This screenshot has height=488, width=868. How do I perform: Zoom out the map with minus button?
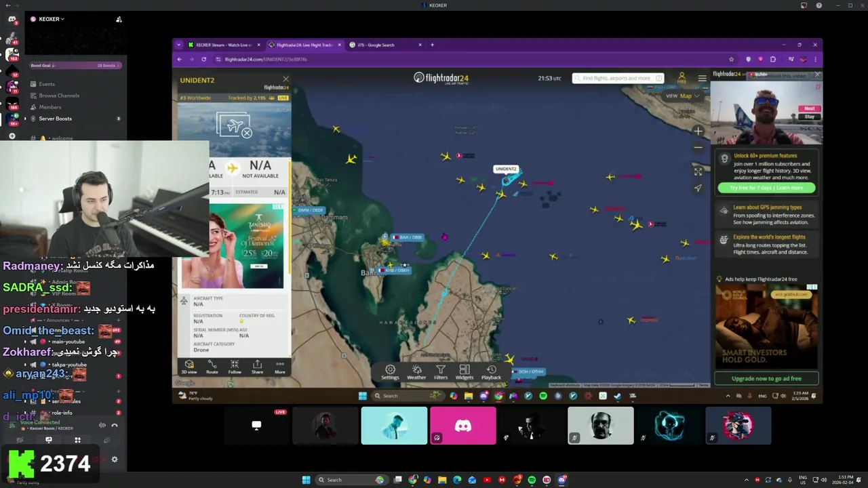[698, 148]
